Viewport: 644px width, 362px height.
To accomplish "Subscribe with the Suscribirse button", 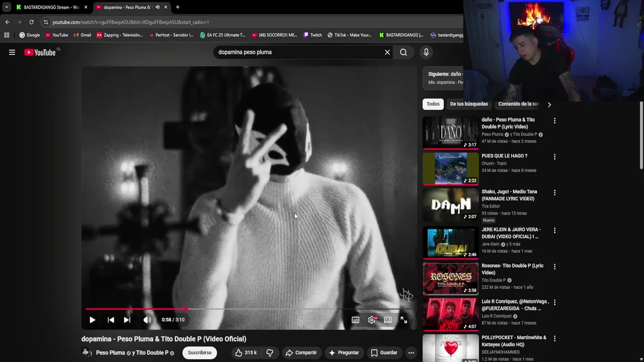I will 200,353.
